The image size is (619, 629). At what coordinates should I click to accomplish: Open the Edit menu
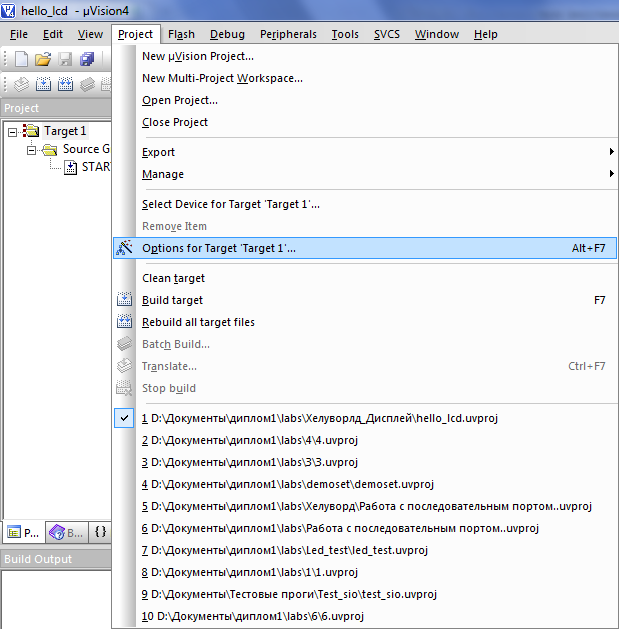53,34
